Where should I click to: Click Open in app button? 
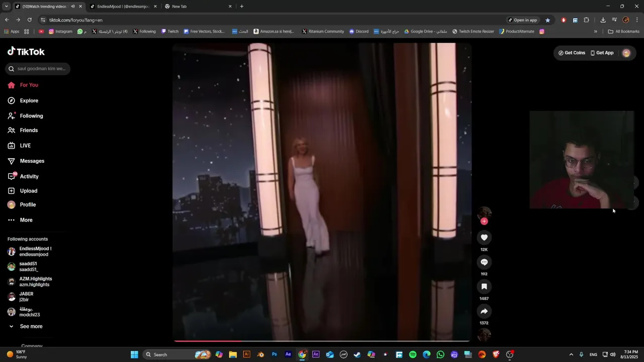coord(523,20)
